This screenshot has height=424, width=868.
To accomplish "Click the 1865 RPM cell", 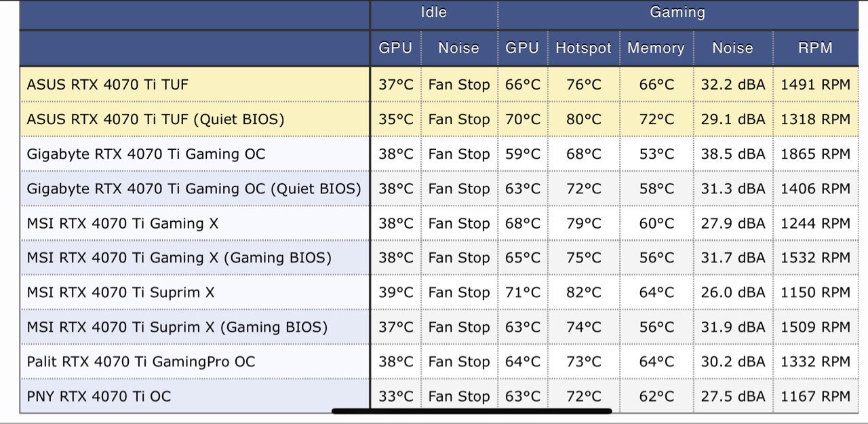I will pos(815,154).
